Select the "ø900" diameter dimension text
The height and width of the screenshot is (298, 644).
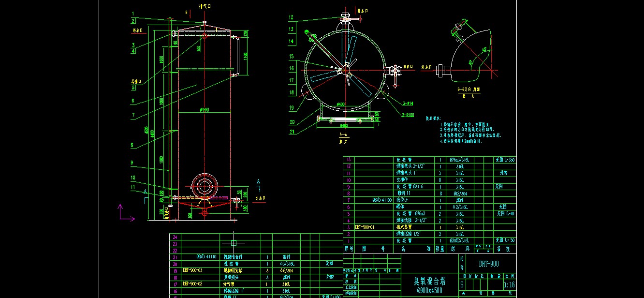(x=204, y=110)
